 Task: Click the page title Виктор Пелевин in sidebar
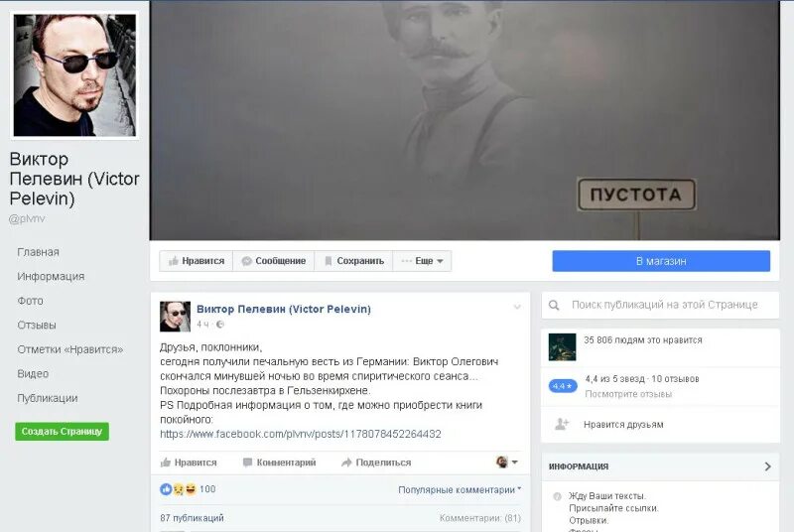point(73,179)
